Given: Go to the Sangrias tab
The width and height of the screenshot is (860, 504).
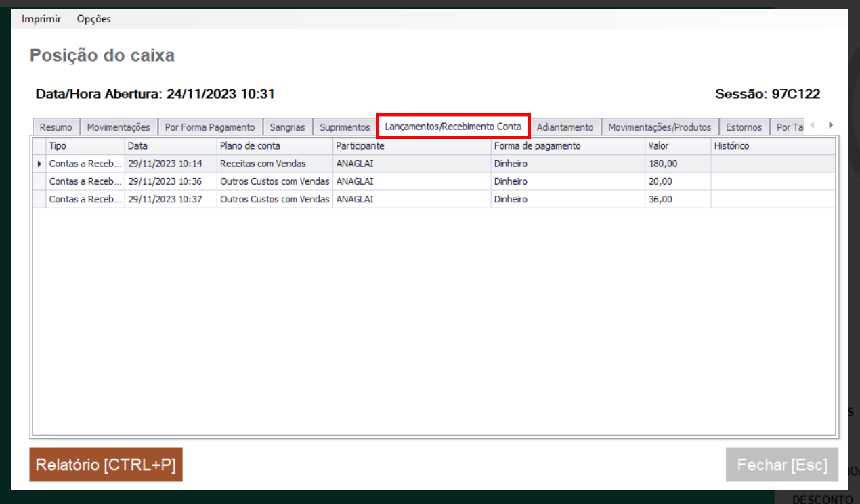Looking at the screenshot, I should click(287, 127).
